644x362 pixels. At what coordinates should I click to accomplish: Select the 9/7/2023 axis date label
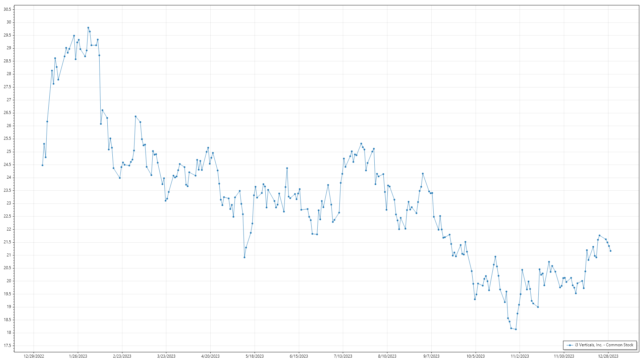(x=431, y=356)
